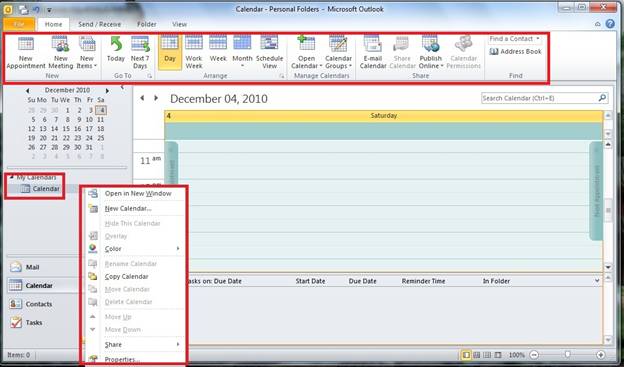Switch to Schedule View
624x367 pixels.
pyautogui.click(x=269, y=53)
